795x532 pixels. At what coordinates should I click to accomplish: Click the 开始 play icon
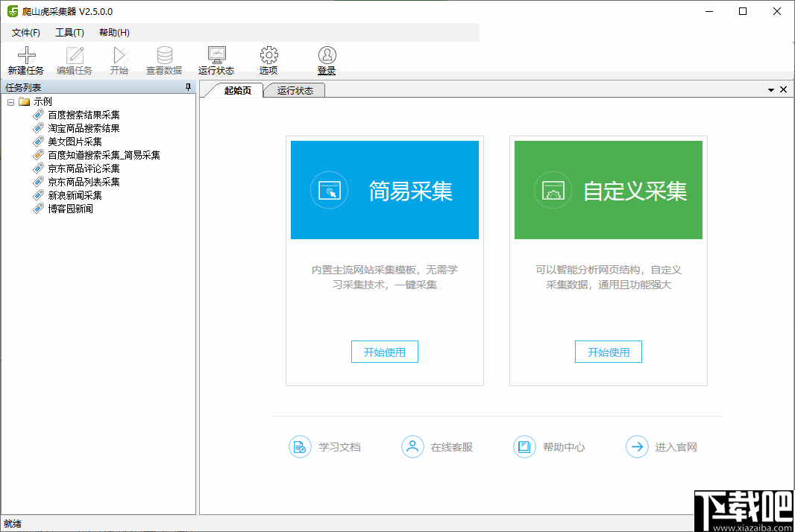pyautogui.click(x=119, y=54)
